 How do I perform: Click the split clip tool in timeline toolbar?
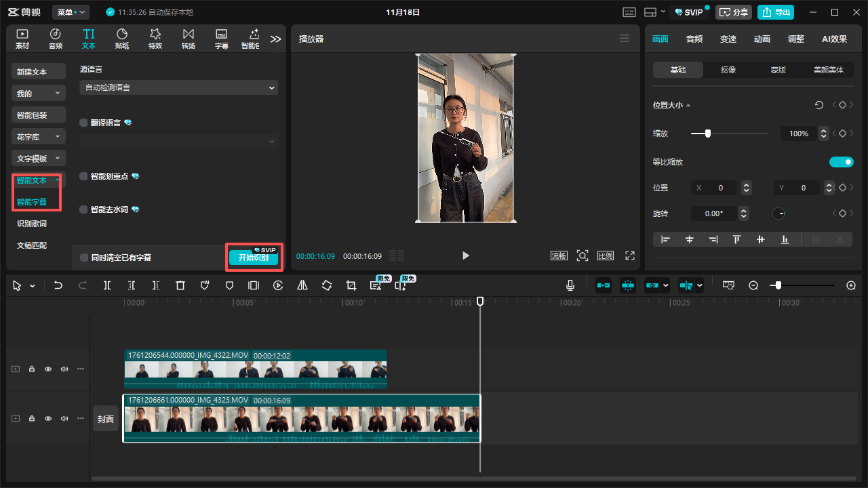pos(107,285)
